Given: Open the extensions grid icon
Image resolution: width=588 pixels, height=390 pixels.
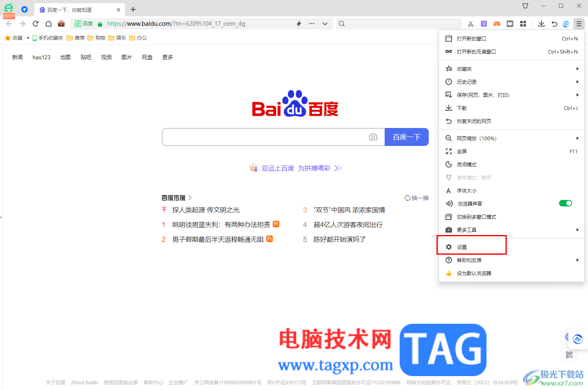Looking at the screenshot, I should click(x=523, y=24).
